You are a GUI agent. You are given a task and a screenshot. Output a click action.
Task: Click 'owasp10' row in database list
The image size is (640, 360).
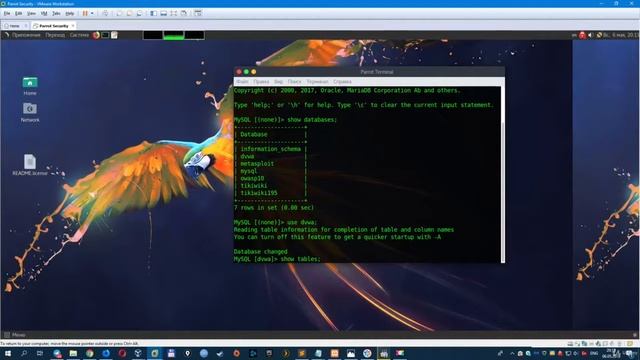[x=252, y=178]
